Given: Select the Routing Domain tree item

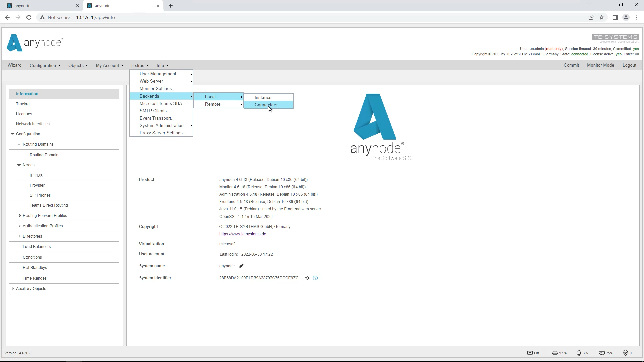Looking at the screenshot, I should (64, 155).
